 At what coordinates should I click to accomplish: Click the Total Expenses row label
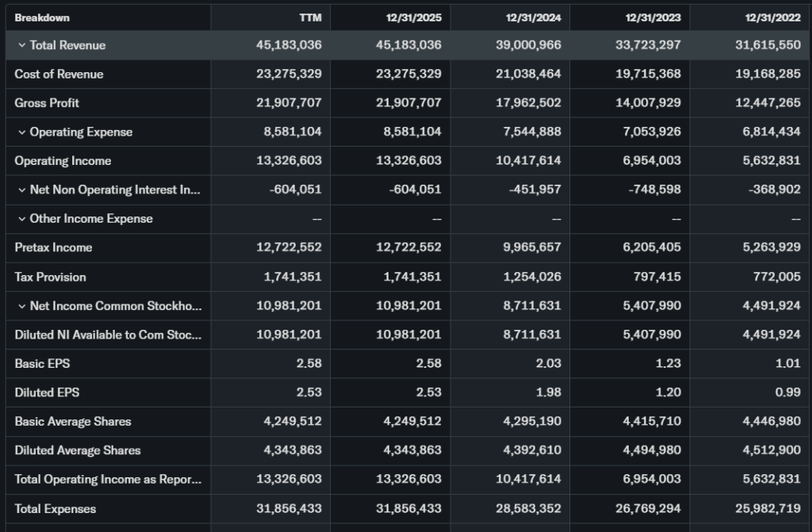pos(56,508)
